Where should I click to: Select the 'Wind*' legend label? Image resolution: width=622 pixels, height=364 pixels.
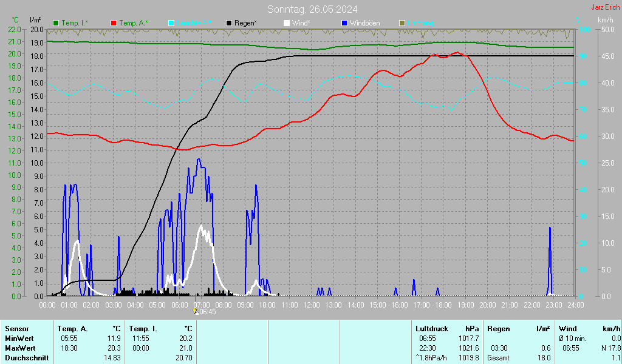[301, 24]
